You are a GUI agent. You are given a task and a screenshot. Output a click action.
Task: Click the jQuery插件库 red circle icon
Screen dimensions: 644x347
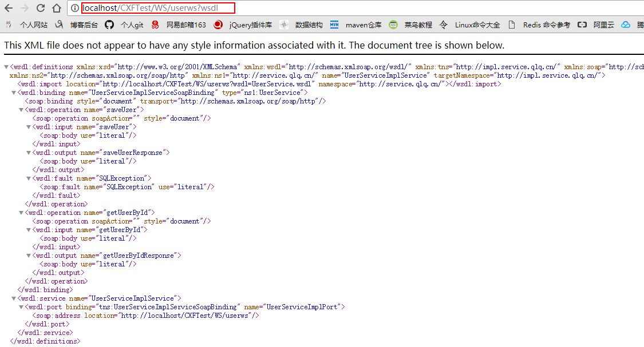(218, 25)
